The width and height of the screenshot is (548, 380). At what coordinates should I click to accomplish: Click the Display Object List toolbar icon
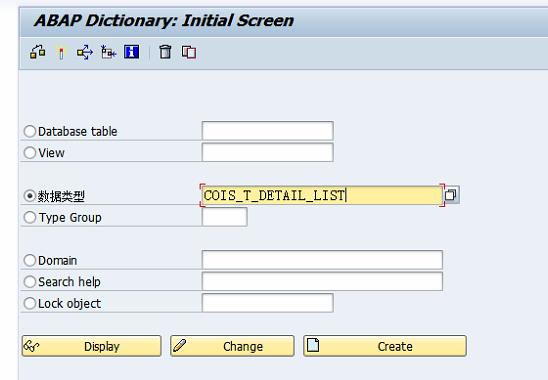[108, 53]
